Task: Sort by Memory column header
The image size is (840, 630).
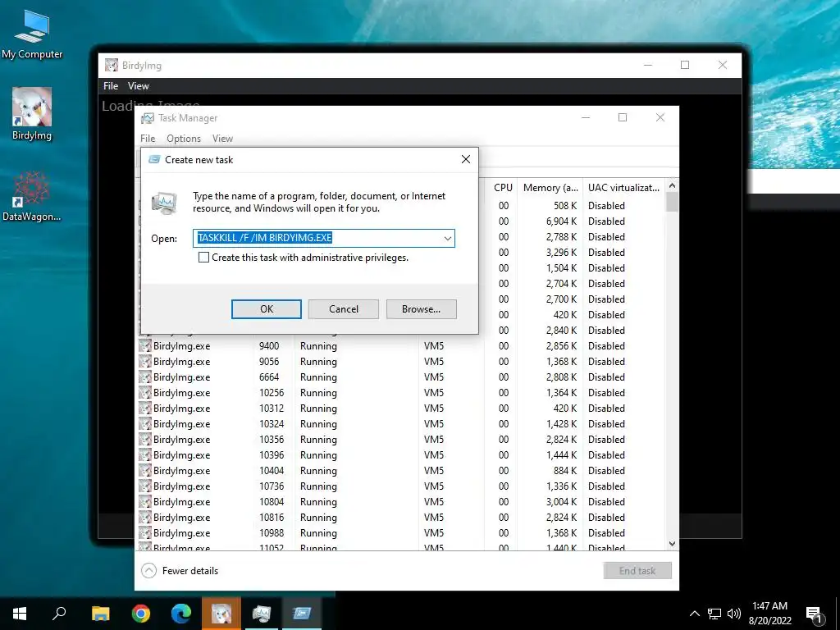Action: 550,188
